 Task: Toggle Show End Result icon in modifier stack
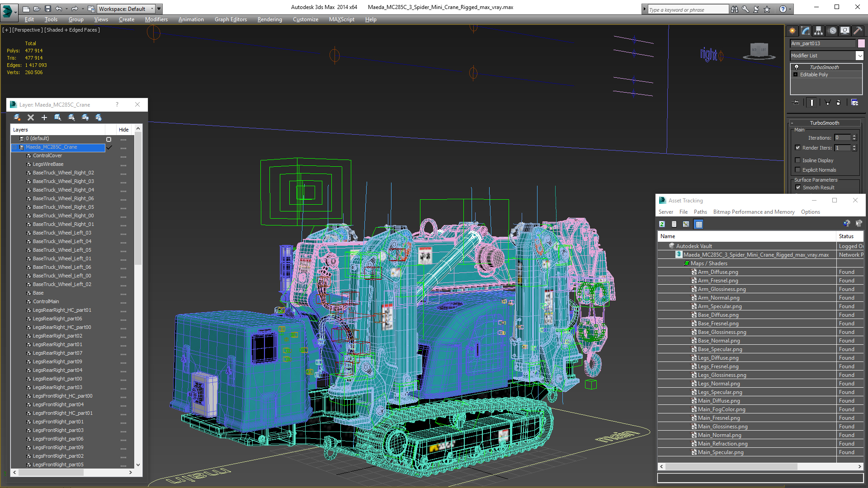tap(812, 103)
